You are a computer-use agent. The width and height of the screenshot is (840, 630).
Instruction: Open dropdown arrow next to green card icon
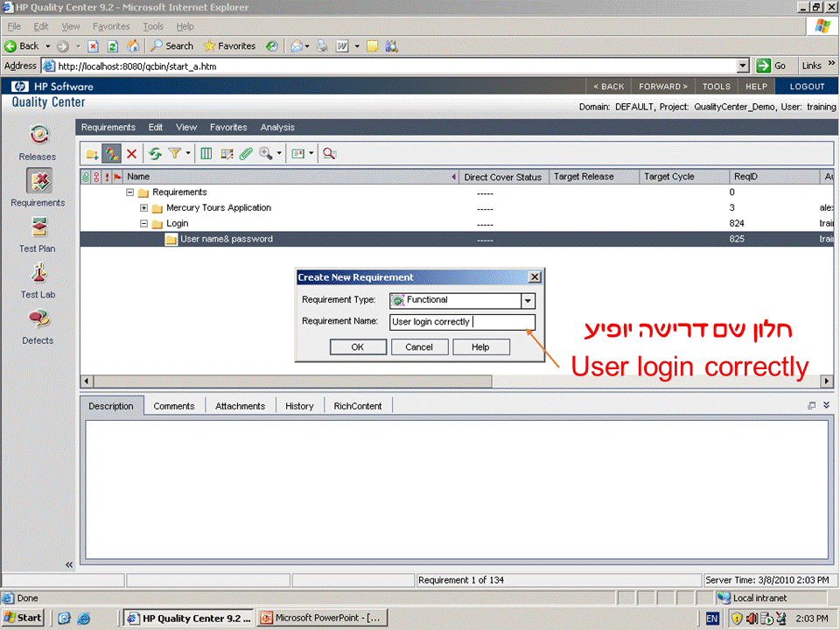(x=311, y=154)
